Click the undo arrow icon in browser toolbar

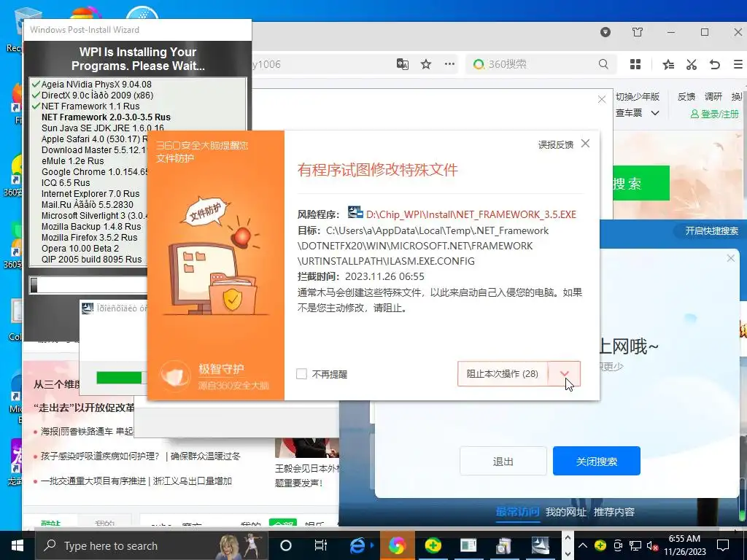715,64
